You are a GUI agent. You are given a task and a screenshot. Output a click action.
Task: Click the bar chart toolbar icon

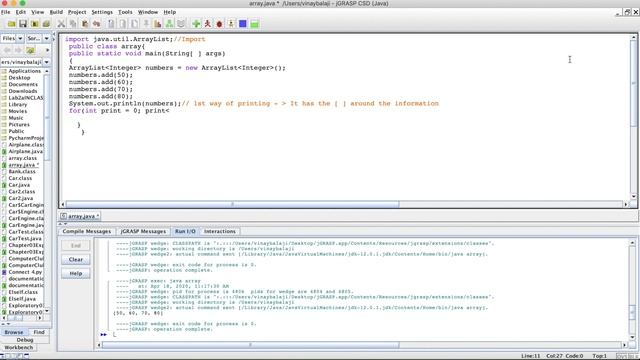coord(158,24)
